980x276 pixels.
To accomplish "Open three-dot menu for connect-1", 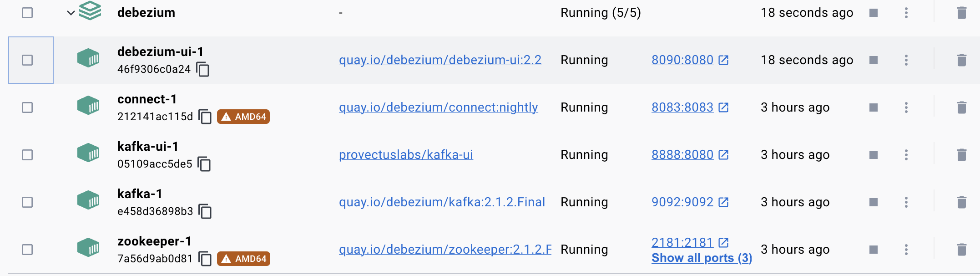I will [x=906, y=107].
